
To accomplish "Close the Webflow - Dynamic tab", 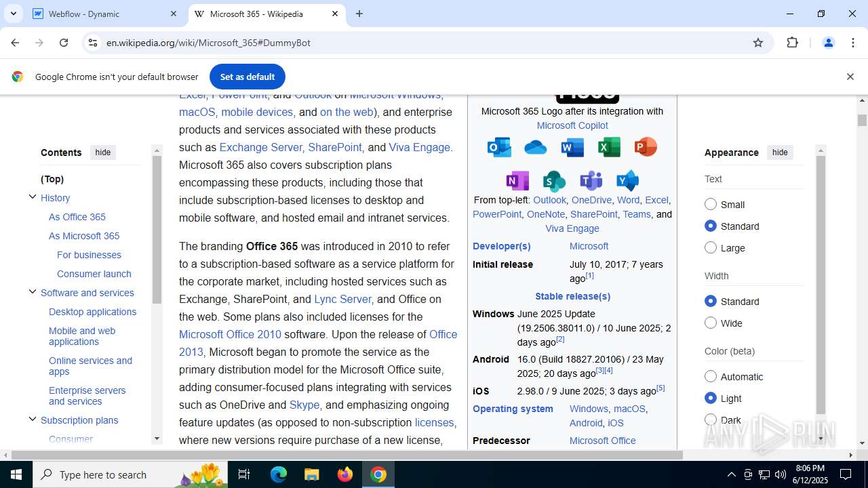I will [x=174, y=14].
